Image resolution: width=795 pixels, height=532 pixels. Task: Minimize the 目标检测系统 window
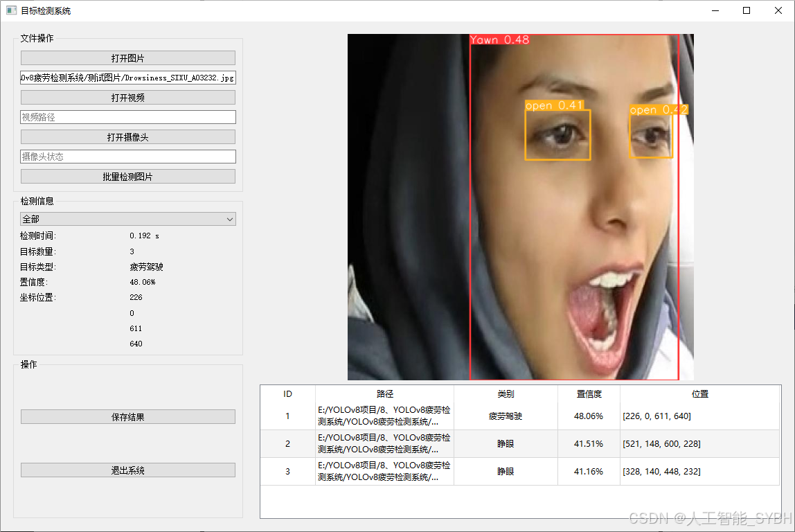click(x=715, y=10)
